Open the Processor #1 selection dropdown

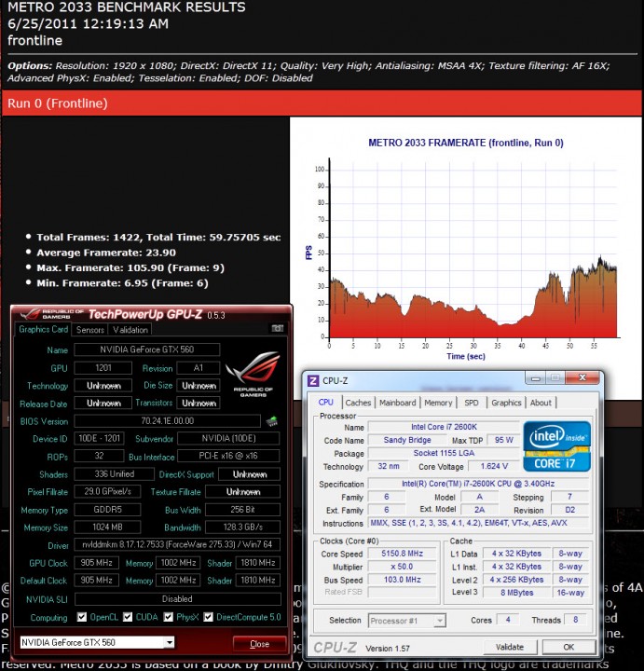(x=439, y=621)
